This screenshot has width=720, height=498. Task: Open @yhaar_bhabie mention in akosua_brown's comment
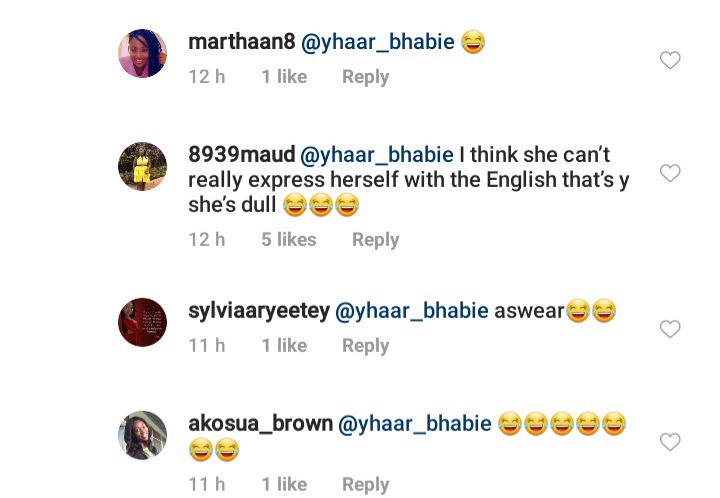[x=415, y=424]
